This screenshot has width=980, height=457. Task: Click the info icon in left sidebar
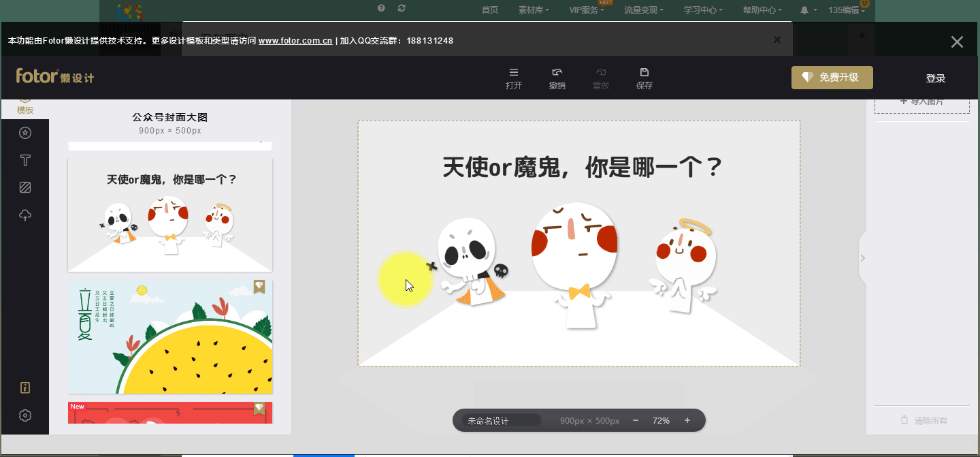click(x=25, y=388)
